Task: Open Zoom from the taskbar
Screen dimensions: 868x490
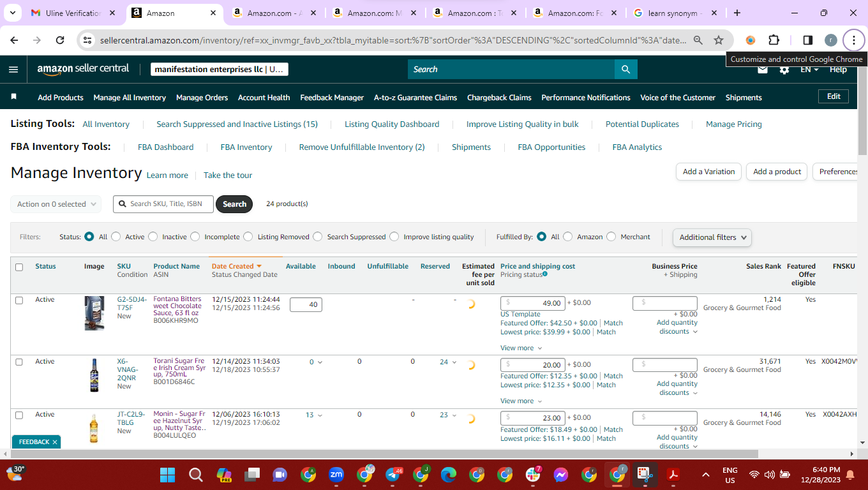Action: click(x=336, y=475)
